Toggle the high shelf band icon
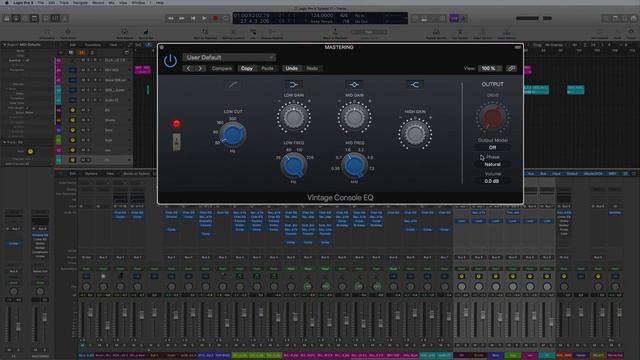 click(415, 84)
